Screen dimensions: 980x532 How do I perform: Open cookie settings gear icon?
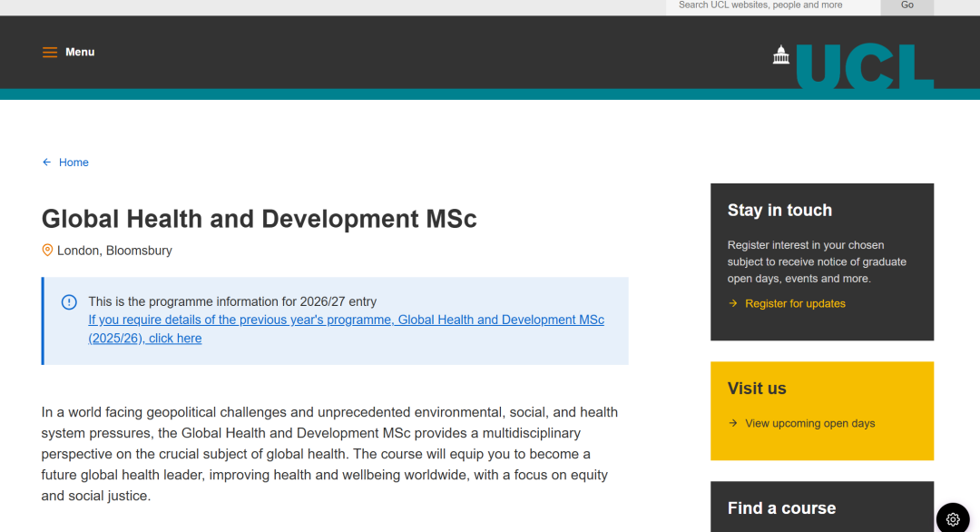point(953,519)
